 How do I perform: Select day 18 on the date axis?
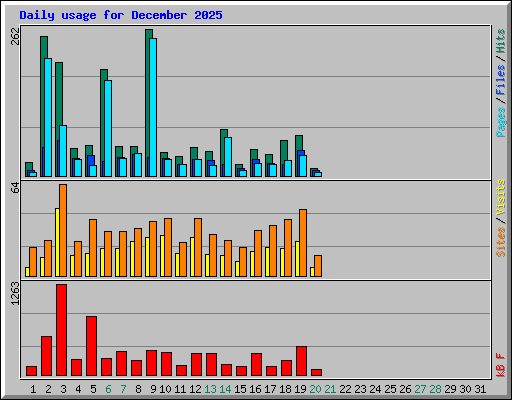click(285, 389)
